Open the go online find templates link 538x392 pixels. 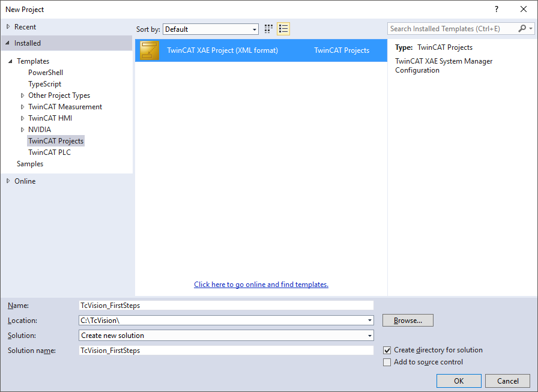(261, 285)
